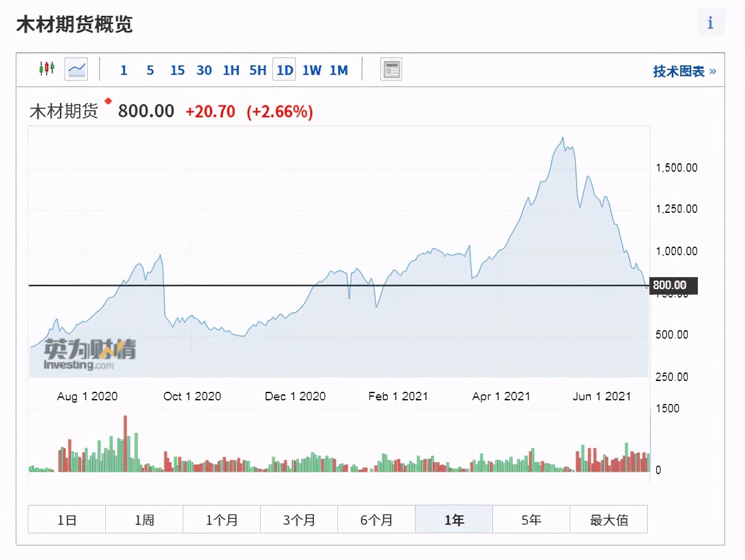745x560 pixels.
Task: Open the 技术图表 link
Action: click(x=678, y=70)
